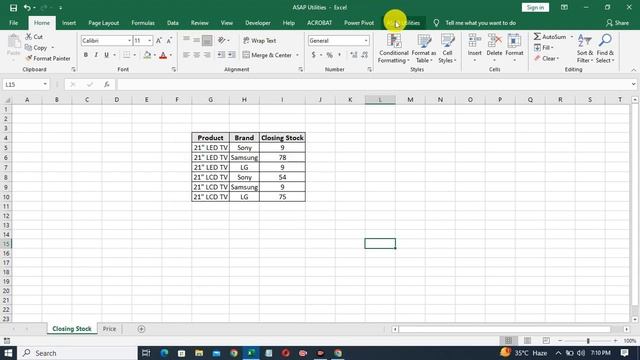
Task: Click the Windows Start button
Action: (8, 353)
